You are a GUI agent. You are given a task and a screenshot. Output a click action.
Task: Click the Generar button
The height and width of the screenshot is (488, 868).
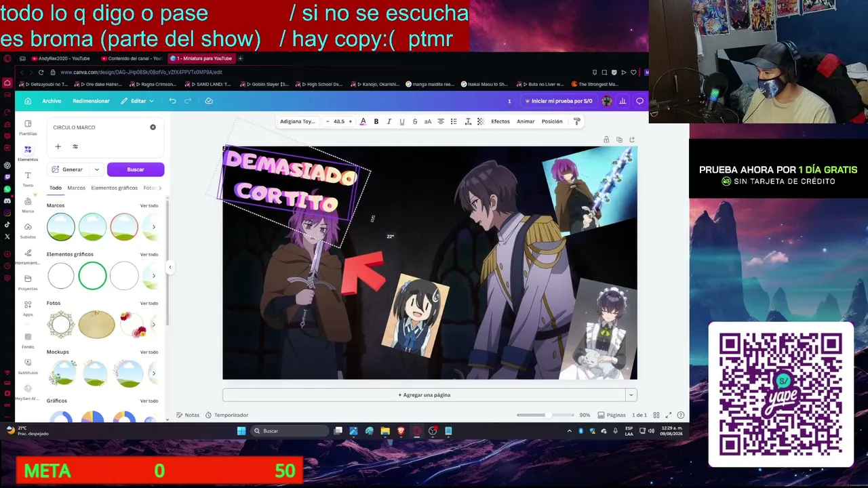click(x=68, y=169)
